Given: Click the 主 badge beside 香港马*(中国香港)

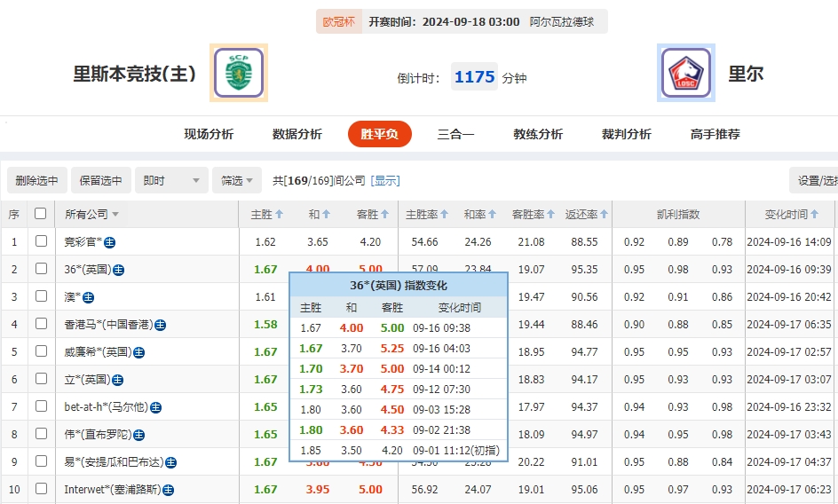Looking at the screenshot, I should point(161,325).
